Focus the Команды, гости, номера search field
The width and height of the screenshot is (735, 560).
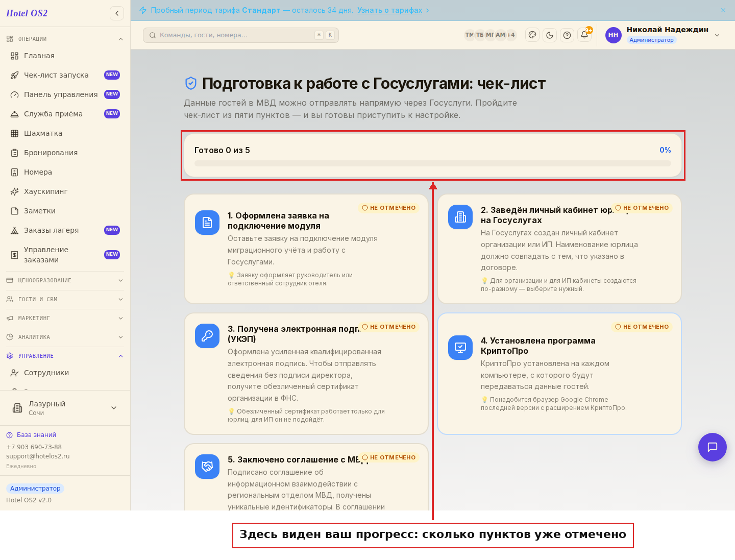[241, 35]
